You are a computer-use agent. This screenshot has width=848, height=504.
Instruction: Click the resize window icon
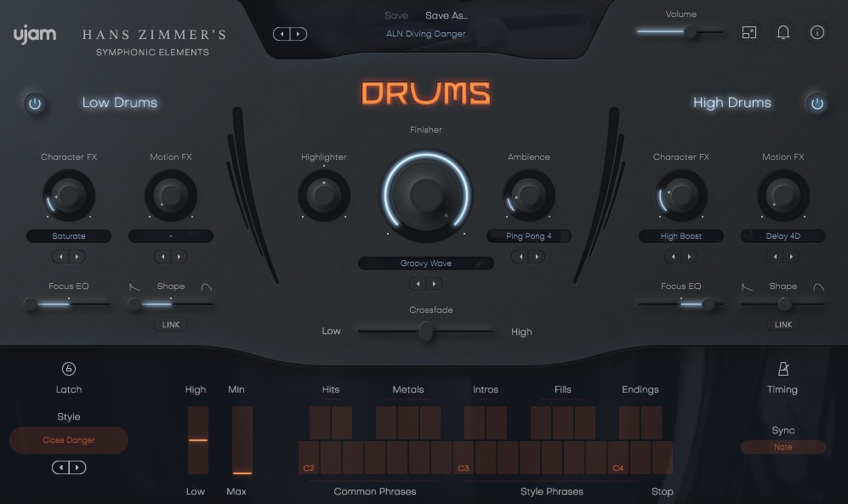(749, 32)
